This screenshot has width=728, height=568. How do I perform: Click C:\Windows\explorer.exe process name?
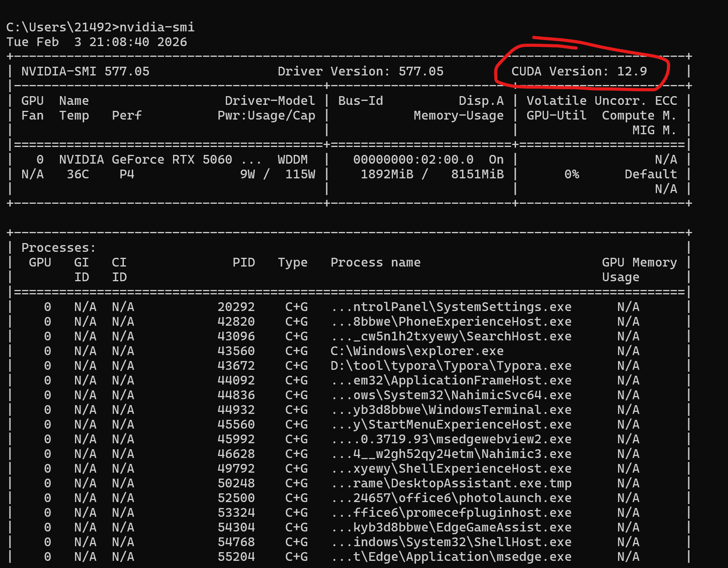pyautogui.click(x=417, y=351)
